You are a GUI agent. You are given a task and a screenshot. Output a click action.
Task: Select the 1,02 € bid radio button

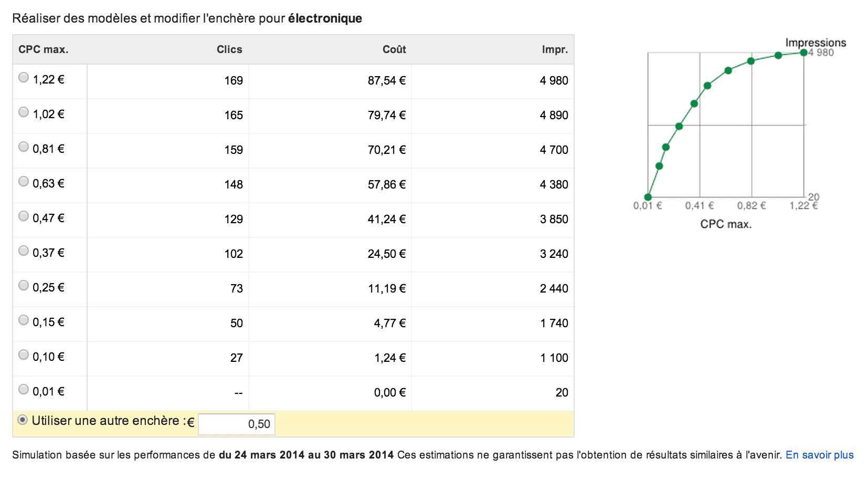(24, 112)
